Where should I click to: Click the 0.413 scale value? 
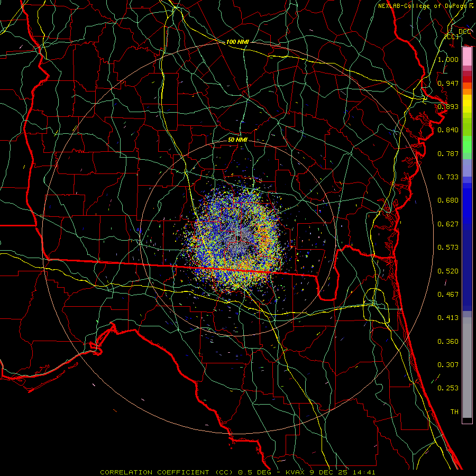[448, 318]
